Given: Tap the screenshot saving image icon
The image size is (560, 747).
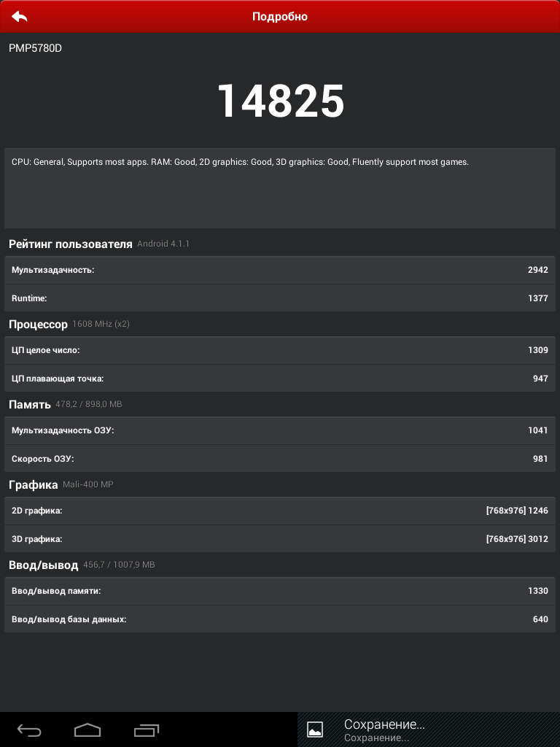Looking at the screenshot, I should (x=315, y=729).
